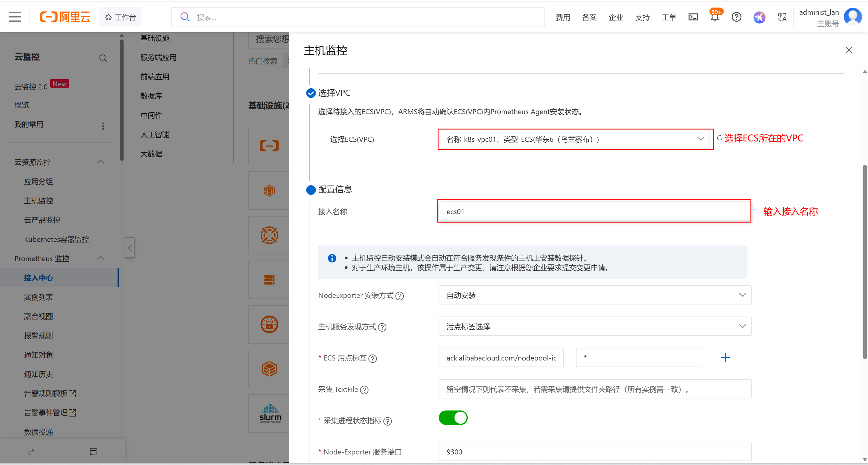Open the 企业 menu
This screenshot has width=868, height=465.
616,17
